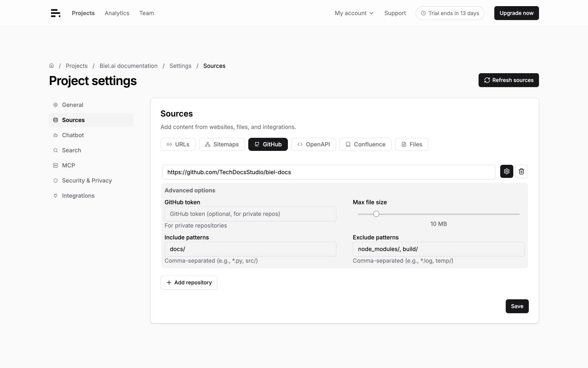This screenshot has height=368, width=588.
Task: Click the 10 MB file size value
Action: click(x=439, y=224)
